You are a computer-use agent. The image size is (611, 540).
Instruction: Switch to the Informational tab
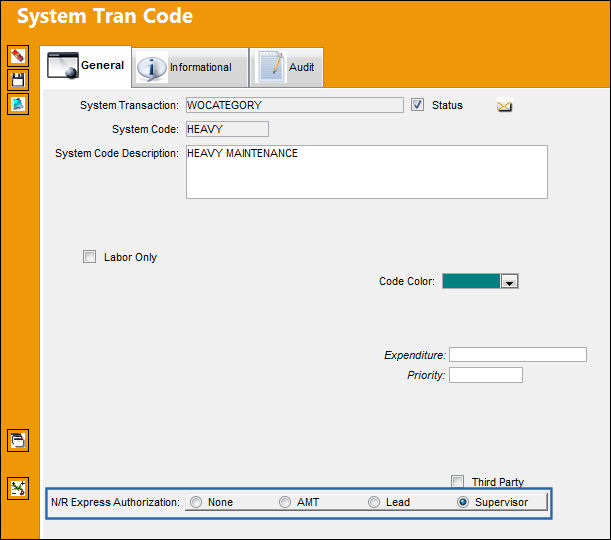pyautogui.click(x=191, y=67)
